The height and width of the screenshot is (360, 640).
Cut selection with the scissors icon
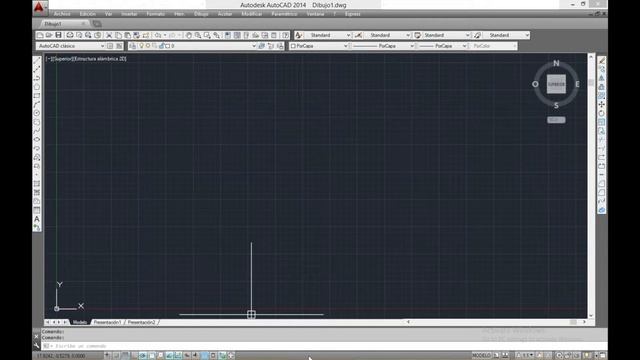click(109, 36)
